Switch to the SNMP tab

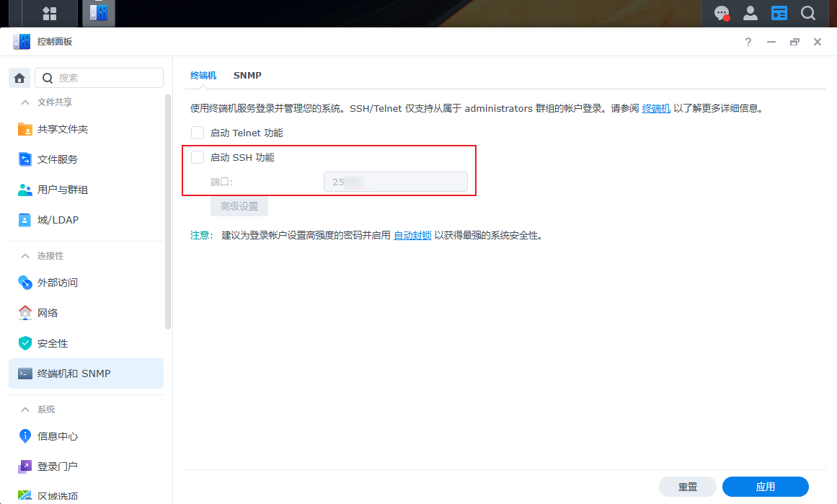(x=247, y=75)
